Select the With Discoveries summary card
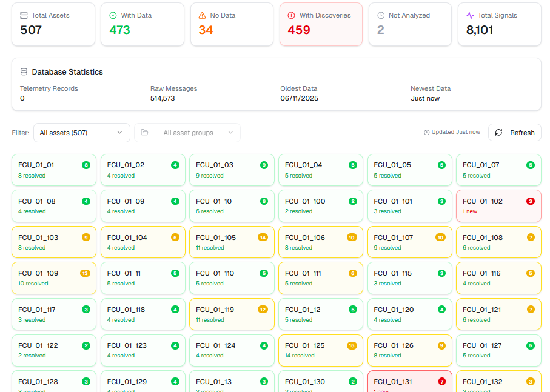550x392 pixels. [x=321, y=24]
